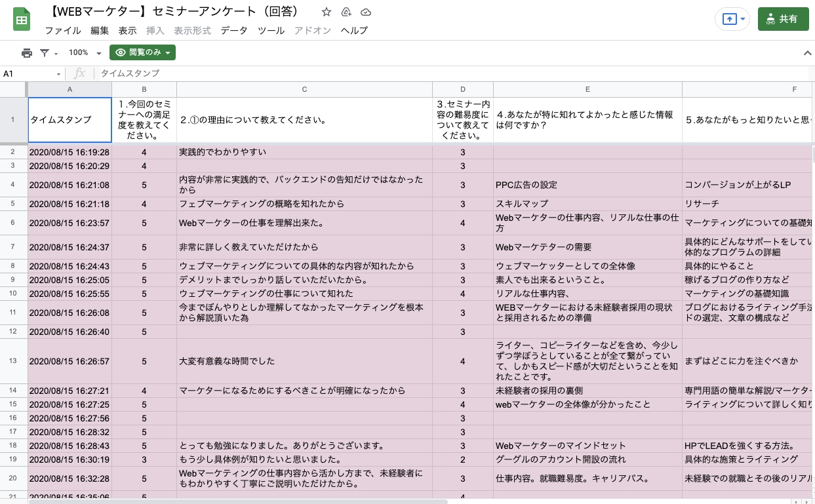Screen dimensions: 815x504
Task: Click the cell 稼げるブログの作り方など
Action: (747, 280)
